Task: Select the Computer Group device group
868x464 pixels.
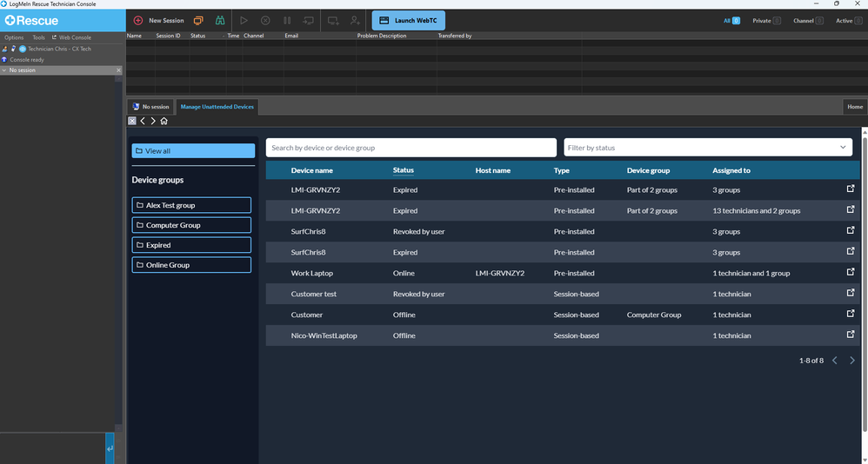Action: click(x=191, y=225)
